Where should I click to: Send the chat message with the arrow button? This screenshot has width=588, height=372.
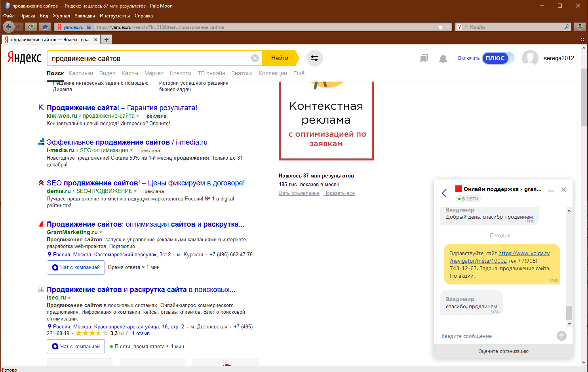(x=561, y=336)
